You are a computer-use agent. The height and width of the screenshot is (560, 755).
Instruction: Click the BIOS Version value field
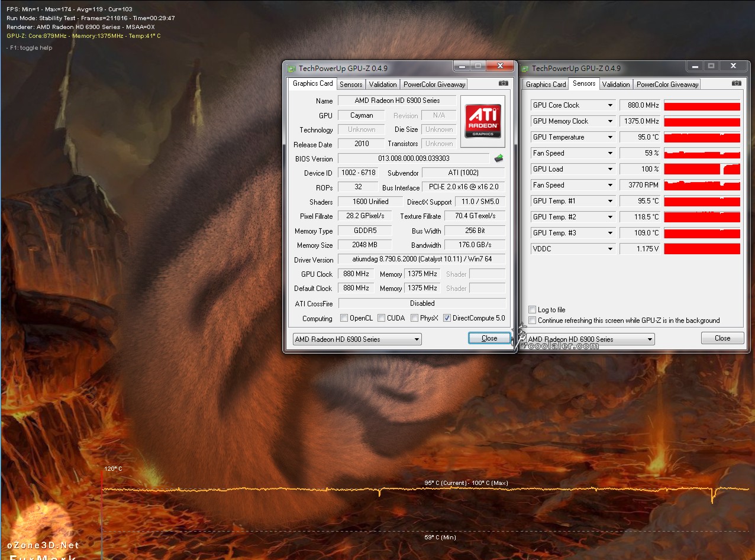click(414, 158)
